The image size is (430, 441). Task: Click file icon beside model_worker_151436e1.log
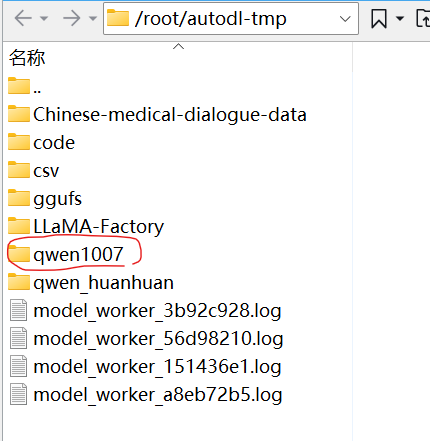tap(19, 366)
